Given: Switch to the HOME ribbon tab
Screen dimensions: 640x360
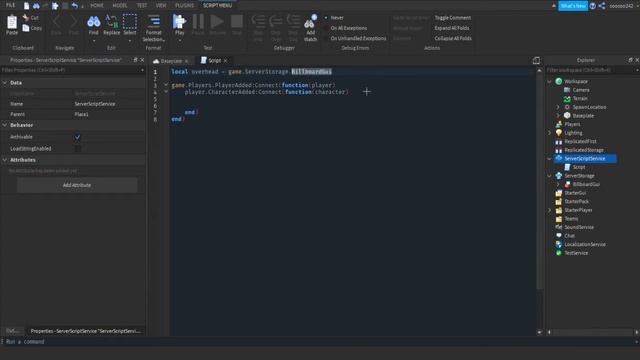Looking at the screenshot, I should click(97, 5).
